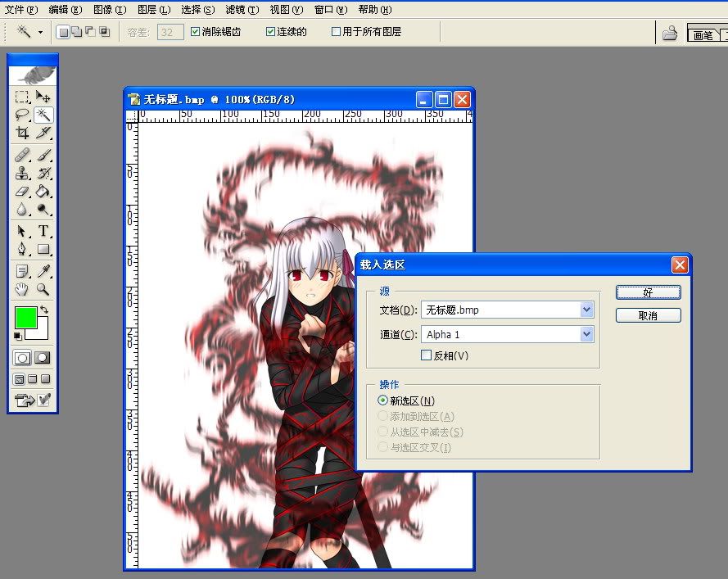
Task: Select the Move tool
Action: (x=43, y=97)
